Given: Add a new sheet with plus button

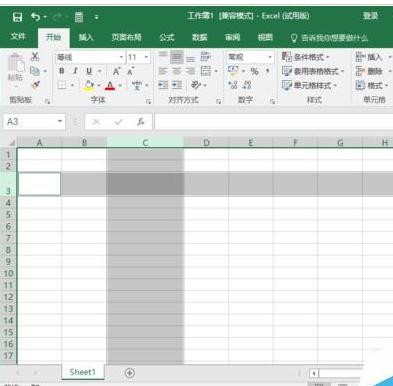Looking at the screenshot, I should pyautogui.click(x=130, y=373).
